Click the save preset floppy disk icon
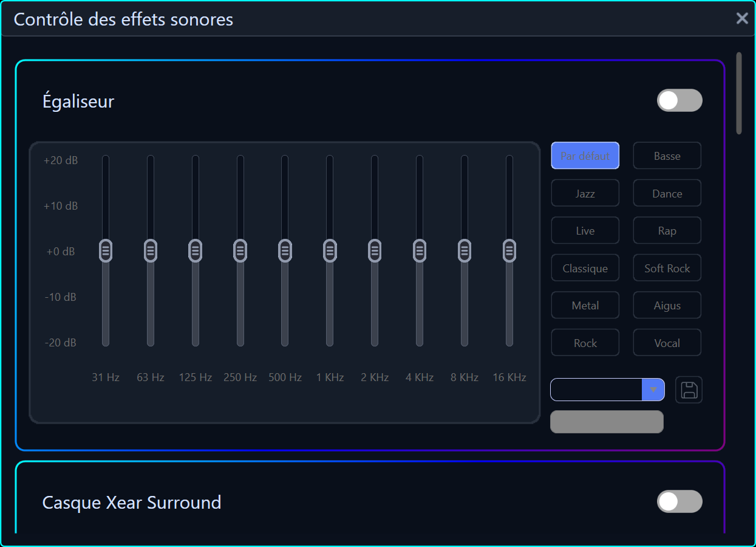 689,390
